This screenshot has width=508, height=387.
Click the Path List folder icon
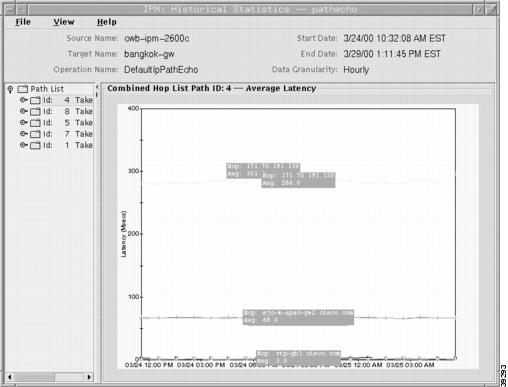tap(23, 89)
